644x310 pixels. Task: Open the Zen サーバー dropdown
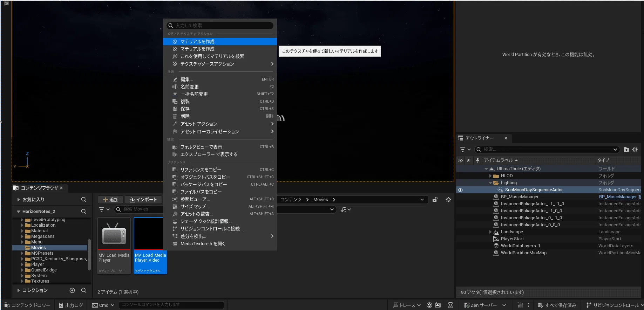(x=485, y=305)
